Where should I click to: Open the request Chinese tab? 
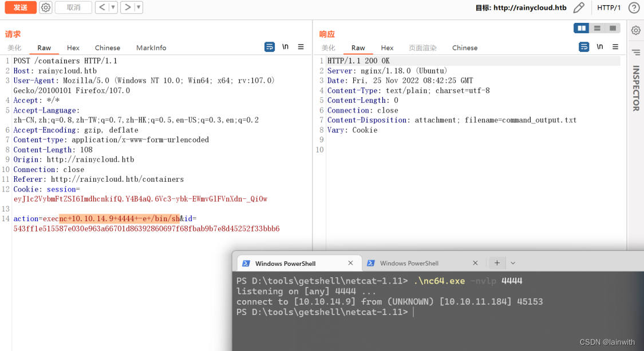tap(108, 47)
